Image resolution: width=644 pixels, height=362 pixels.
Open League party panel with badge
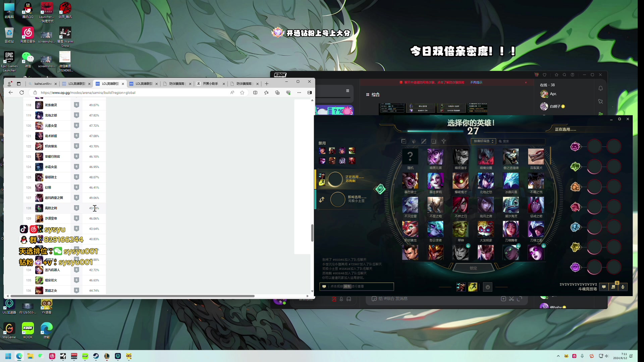click(x=613, y=287)
